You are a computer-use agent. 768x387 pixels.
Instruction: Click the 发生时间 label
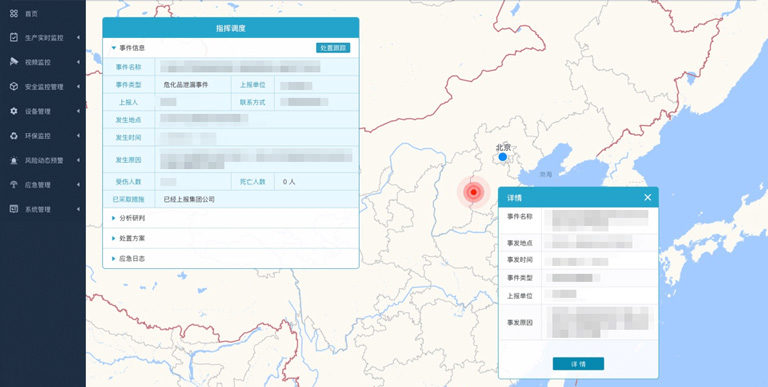tap(128, 138)
